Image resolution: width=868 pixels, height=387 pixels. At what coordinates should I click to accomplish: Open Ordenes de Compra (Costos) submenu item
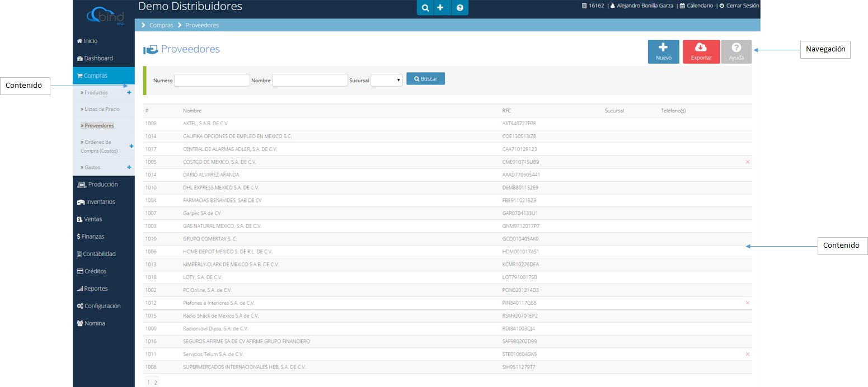(x=100, y=147)
